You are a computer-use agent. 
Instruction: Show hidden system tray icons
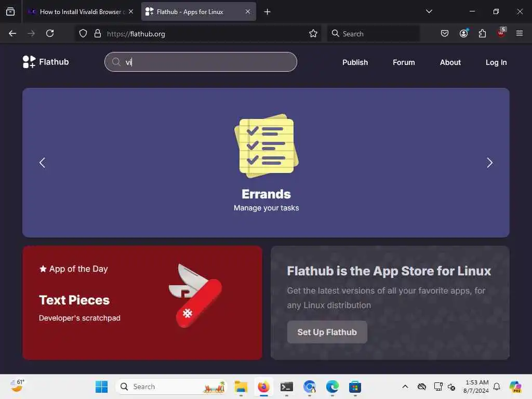tap(405, 387)
